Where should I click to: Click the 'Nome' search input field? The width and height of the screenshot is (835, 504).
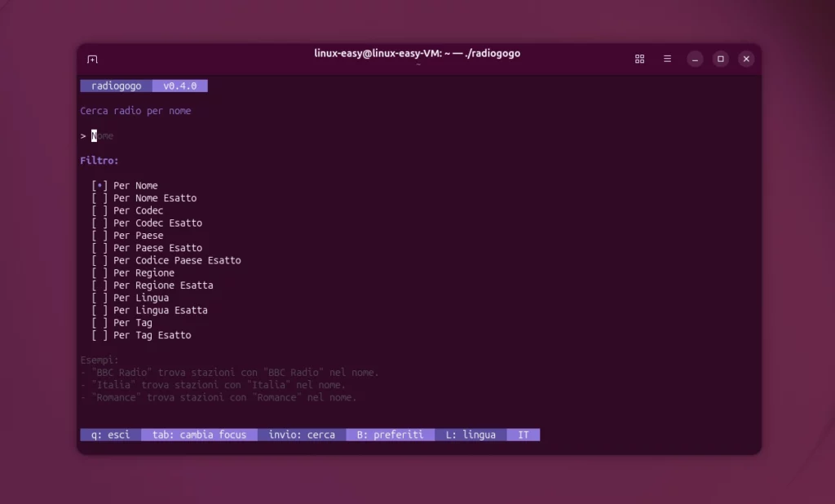tap(103, 136)
